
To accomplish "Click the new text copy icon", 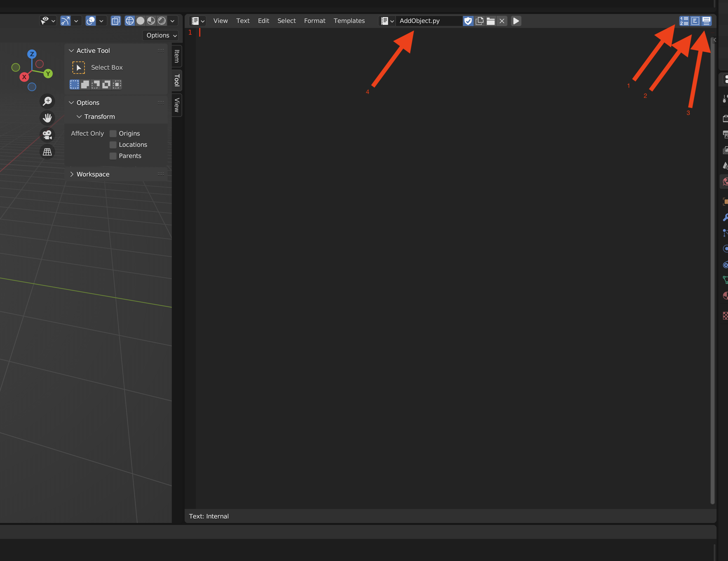I will click(x=479, y=21).
